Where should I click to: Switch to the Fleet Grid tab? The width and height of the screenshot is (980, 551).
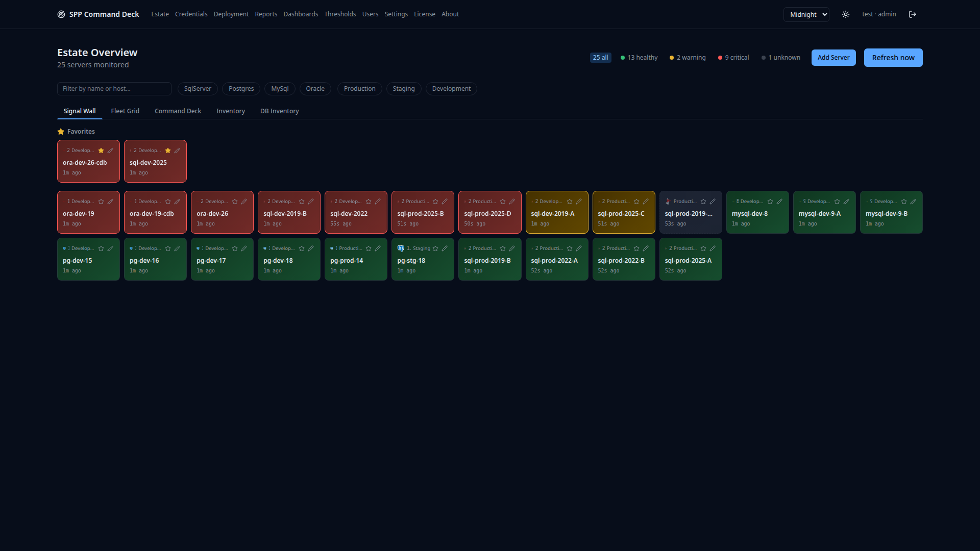[x=125, y=111]
